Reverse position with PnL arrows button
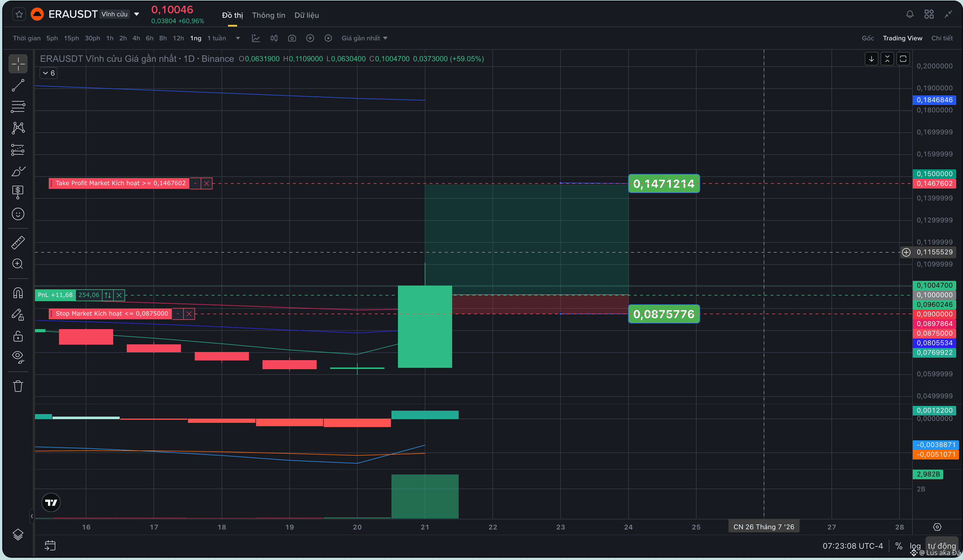The height and width of the screenshot is (560, 963). [108, 295]
